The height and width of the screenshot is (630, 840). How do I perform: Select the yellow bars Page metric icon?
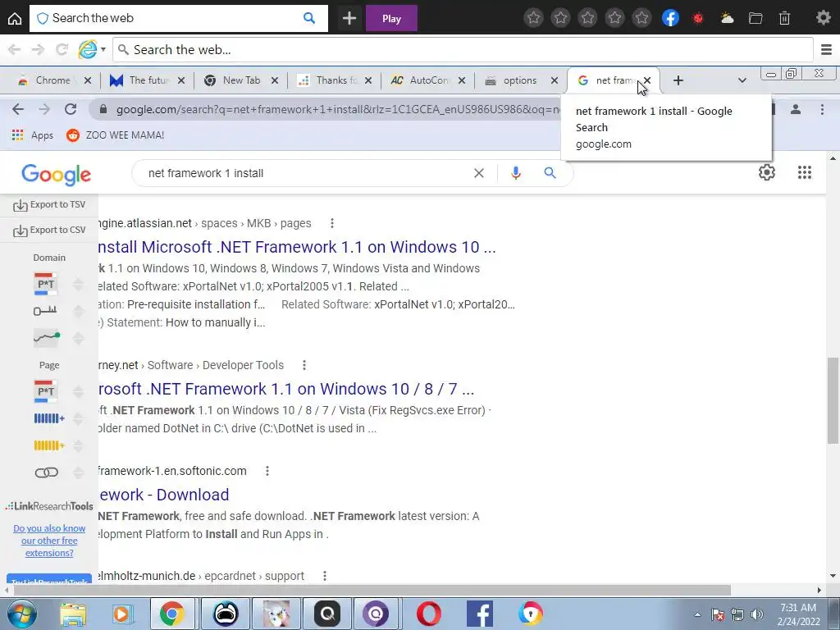(48, 445)
